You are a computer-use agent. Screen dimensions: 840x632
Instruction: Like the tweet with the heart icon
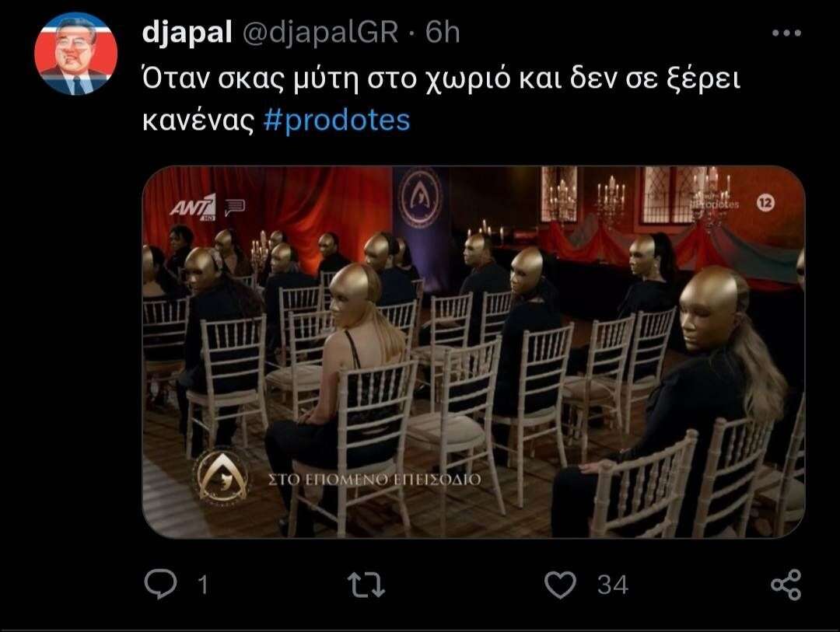coord(560,585)
